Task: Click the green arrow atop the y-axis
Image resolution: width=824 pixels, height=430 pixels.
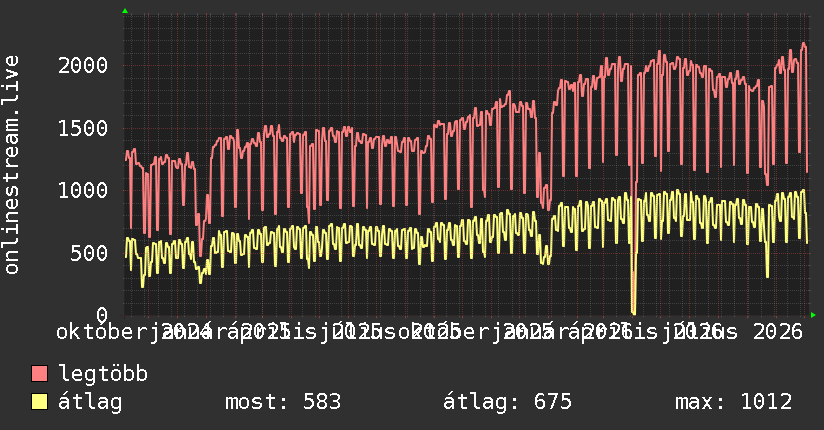Action: 125,11
